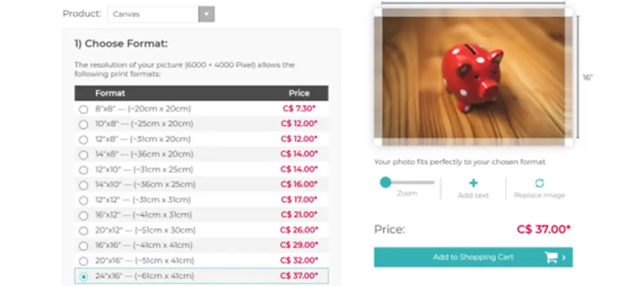
Task: Click the piggy bank photo preview
Action: [473, 77]
